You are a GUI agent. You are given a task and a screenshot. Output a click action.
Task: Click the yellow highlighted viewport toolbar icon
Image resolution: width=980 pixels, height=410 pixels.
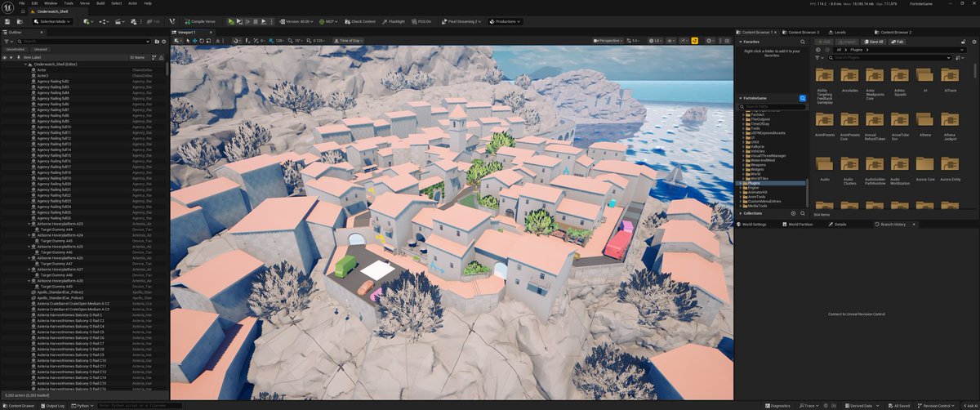coord(694,40)
